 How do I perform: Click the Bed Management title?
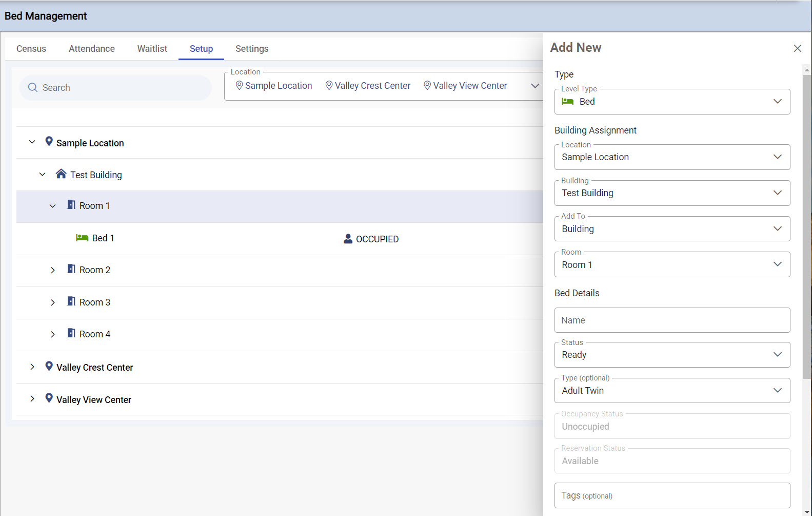(46, 16)
